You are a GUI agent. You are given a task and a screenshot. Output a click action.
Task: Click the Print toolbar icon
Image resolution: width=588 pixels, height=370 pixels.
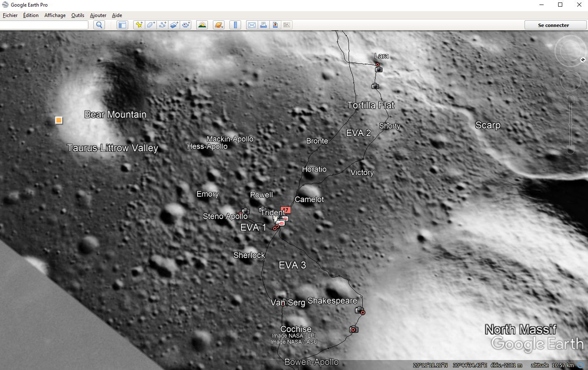point(263,25)
